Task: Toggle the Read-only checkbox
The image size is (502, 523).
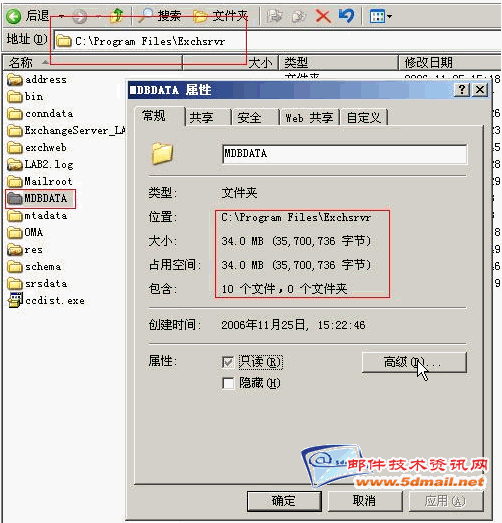Action: coord(228,362)
